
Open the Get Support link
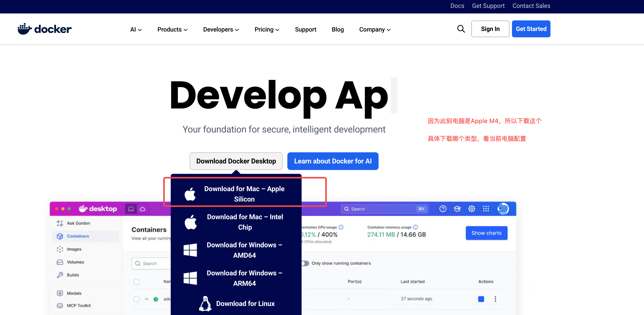tap(488, 6)
